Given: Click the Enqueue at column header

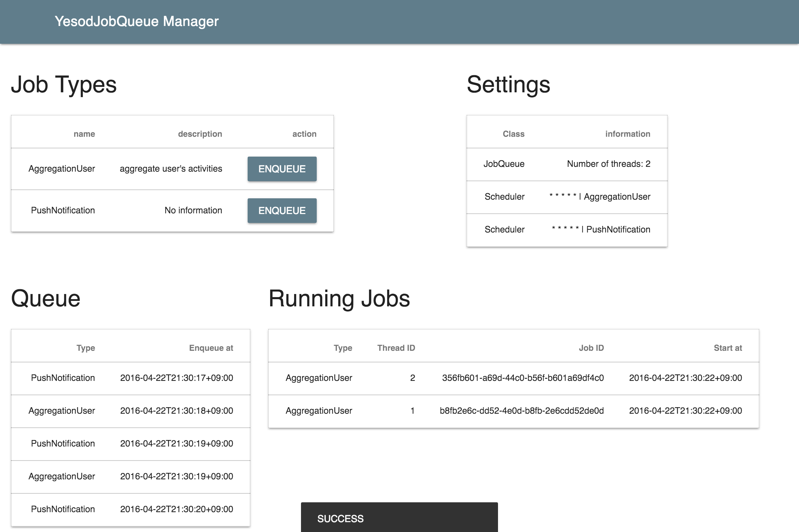Looking at the screenshot, I should [x=211, y=348].
